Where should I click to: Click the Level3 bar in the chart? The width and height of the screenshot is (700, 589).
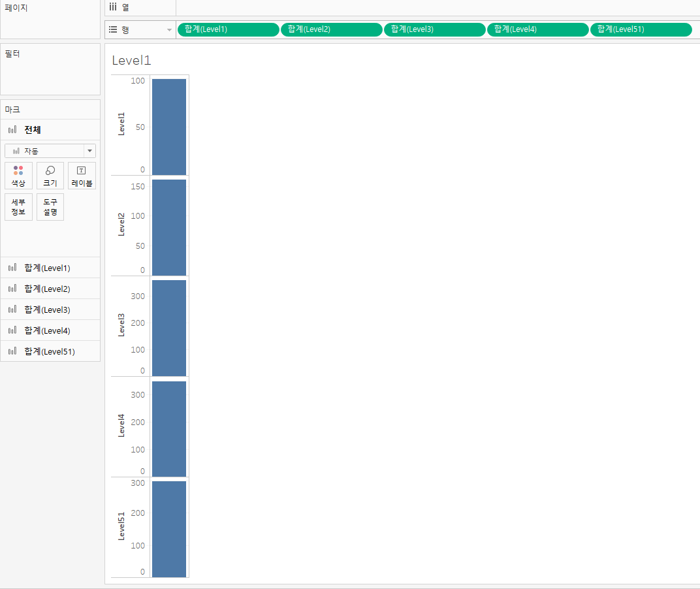tap(168, 328)
